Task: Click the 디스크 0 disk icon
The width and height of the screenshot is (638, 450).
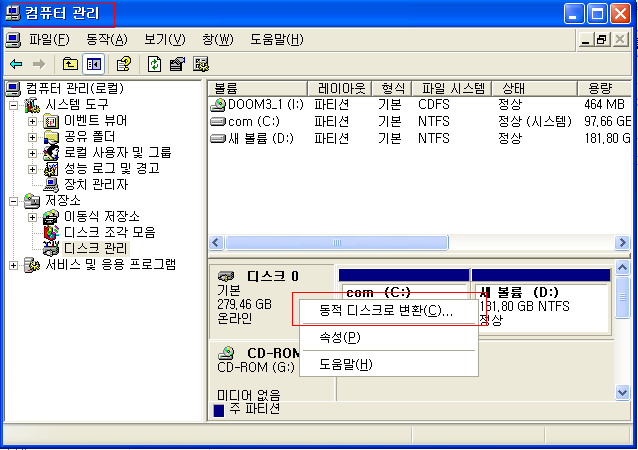Action: (226, 277)
